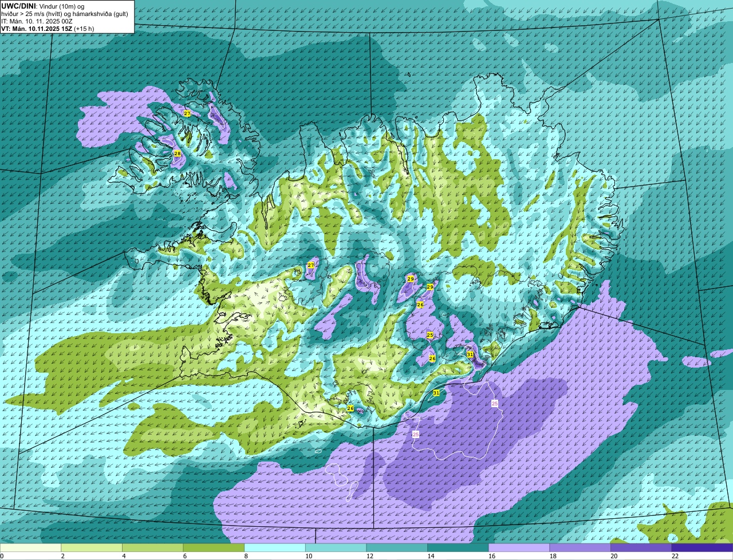Image resolution: width=733 pixels, height=560 pixels.
Task: Click the legend scale label 12
Action: point(370,556)
